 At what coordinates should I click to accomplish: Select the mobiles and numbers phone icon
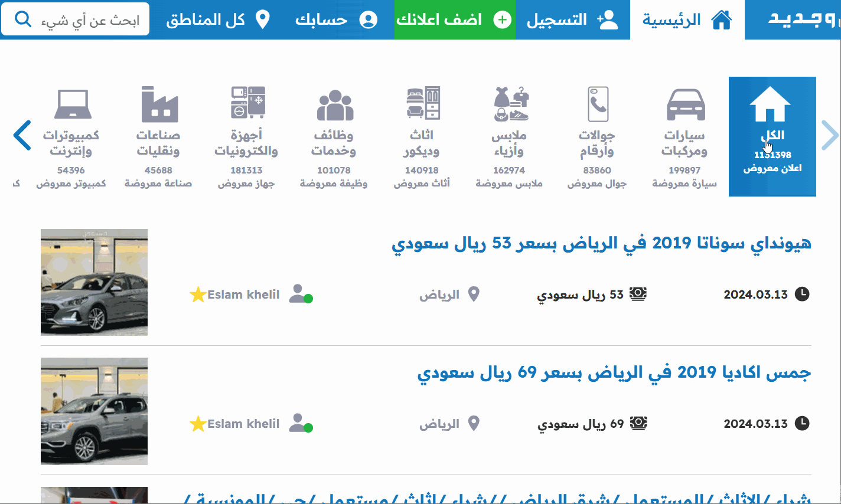[x=597, y=104]
